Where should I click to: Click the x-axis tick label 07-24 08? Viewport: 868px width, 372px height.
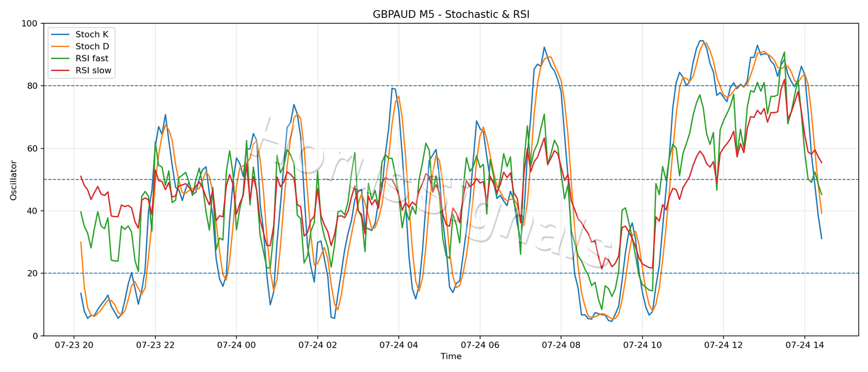click(561, 345)
